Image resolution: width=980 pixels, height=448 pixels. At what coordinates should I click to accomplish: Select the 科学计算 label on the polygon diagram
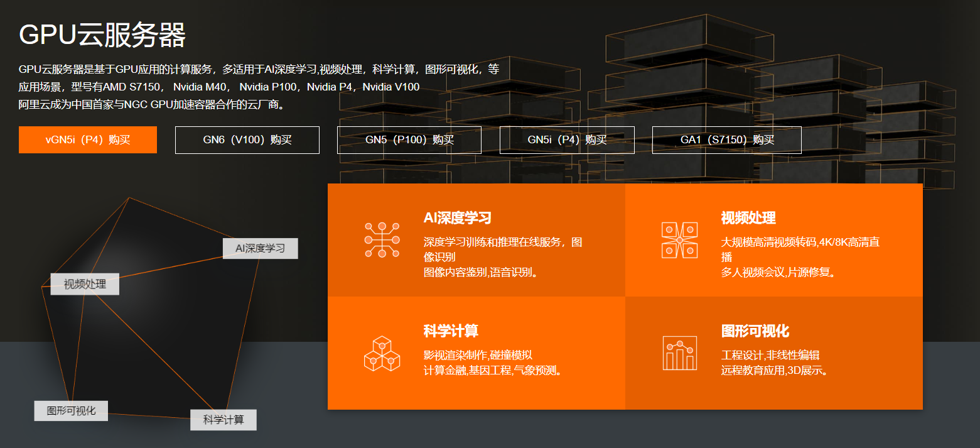[223, 420]
